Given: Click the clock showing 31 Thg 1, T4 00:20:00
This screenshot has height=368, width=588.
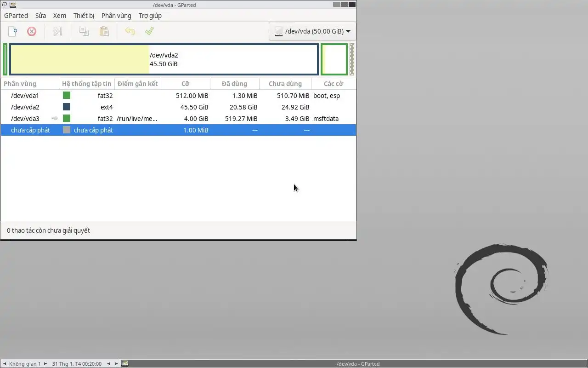Looking at the screenshot, I should [x=77, y=364].
